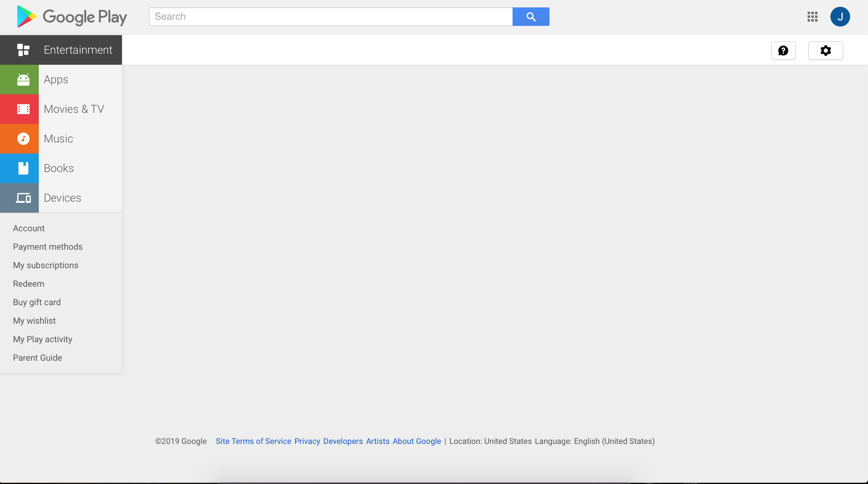Screen dimensions: 868x484
Task: Click the Google Play logo
Action: (72, 17)
